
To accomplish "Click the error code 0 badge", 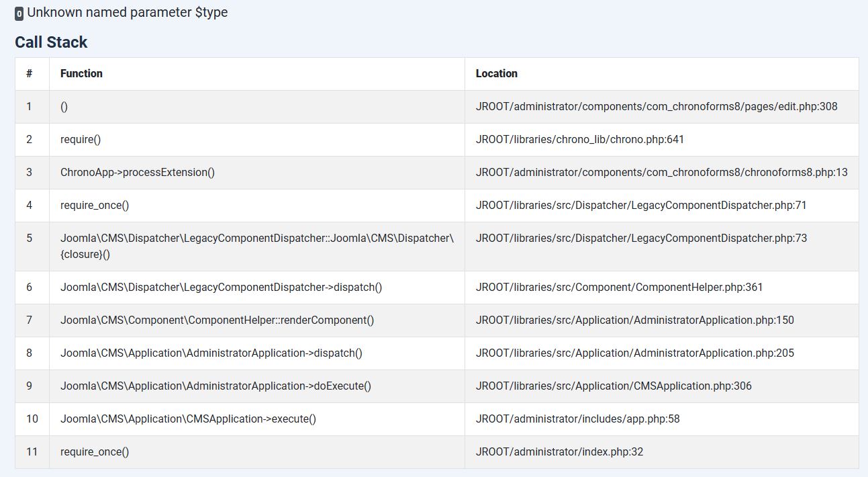I will pyautogui.click(x=19, y=13).
